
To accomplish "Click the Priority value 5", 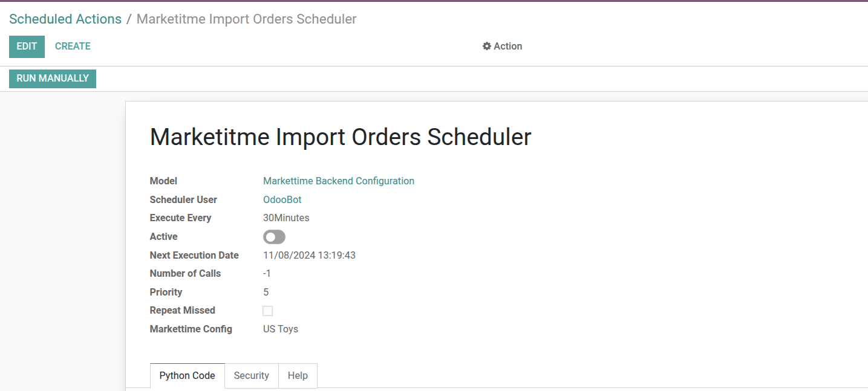I will coord(266,292).
